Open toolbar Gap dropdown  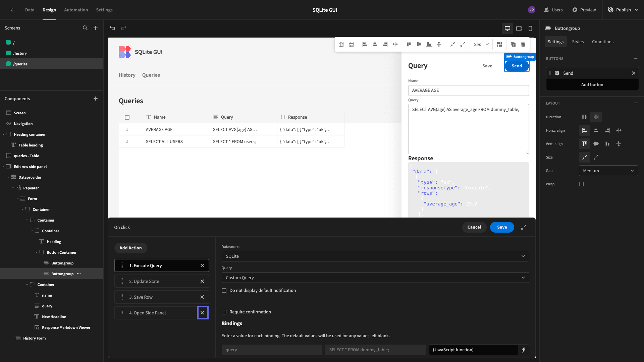pyautogui.click(x=481, y=44)
